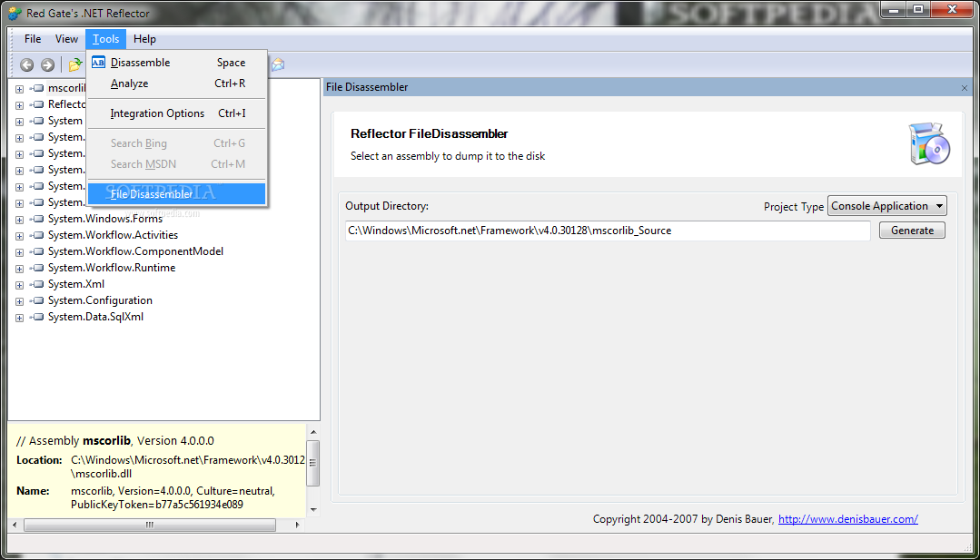Maximize the Reflector window
This screenshot has height=560, width=980.
coord(918,10)
